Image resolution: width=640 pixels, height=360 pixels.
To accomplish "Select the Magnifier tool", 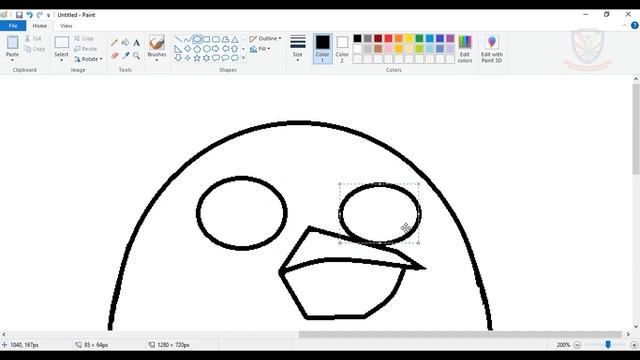I will [136, 55].
